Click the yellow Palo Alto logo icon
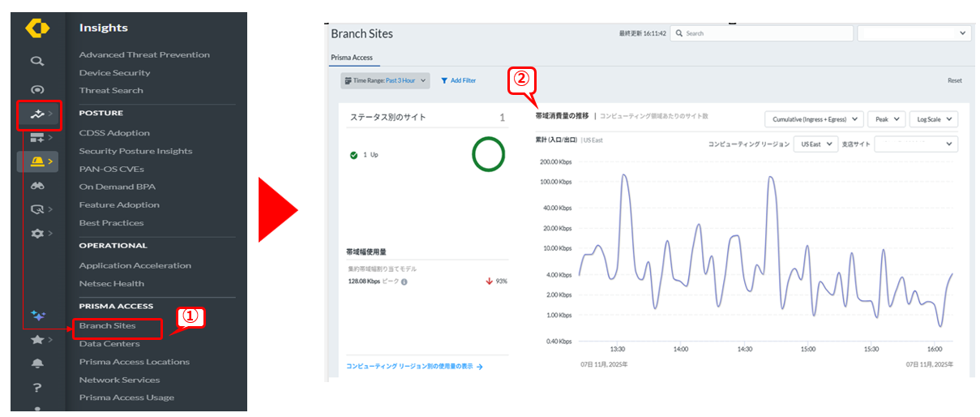The image size is (980, 417). tap(37, 28)
